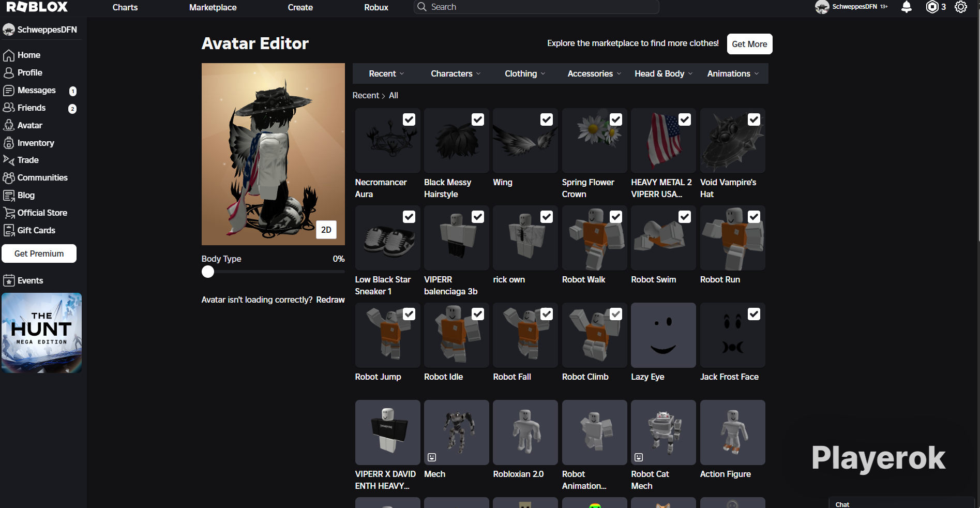Screen dimensions: 980x508
Task: Click the Communities sidebar icon
Action: coord(9,178)
